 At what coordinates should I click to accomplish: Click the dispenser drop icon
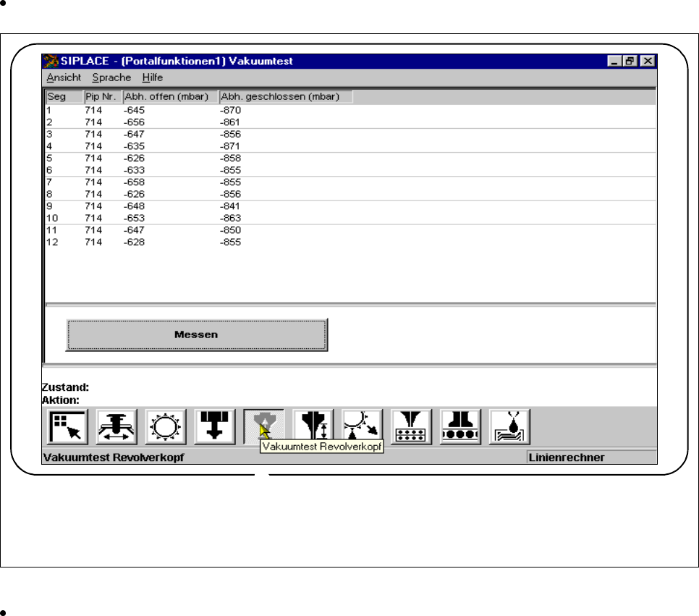coord(509,427)
